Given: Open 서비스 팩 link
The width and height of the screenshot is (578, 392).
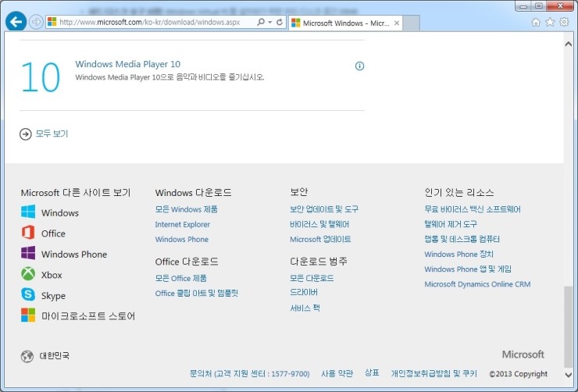Looking at the screenshot, I should 305,308.
